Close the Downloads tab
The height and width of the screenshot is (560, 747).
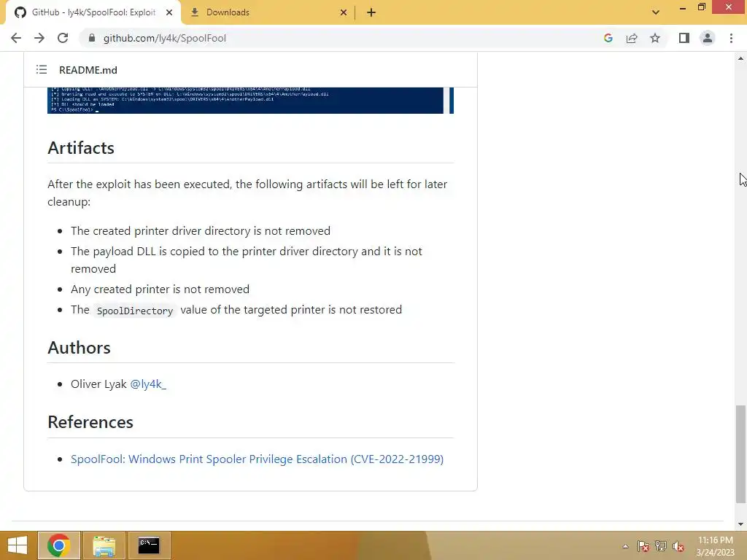[344, 12]
